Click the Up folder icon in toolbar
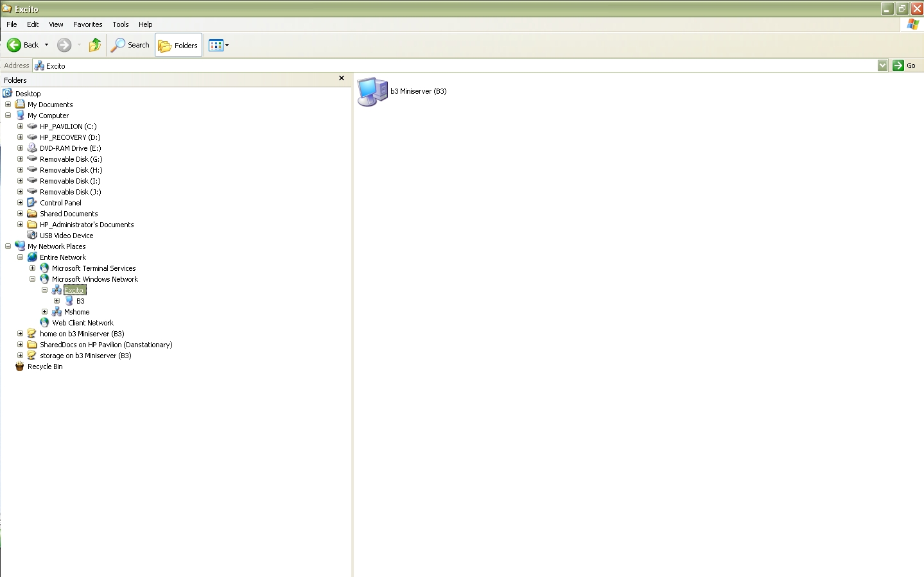This screenshot has width=924, height=577. click(95, 45)
